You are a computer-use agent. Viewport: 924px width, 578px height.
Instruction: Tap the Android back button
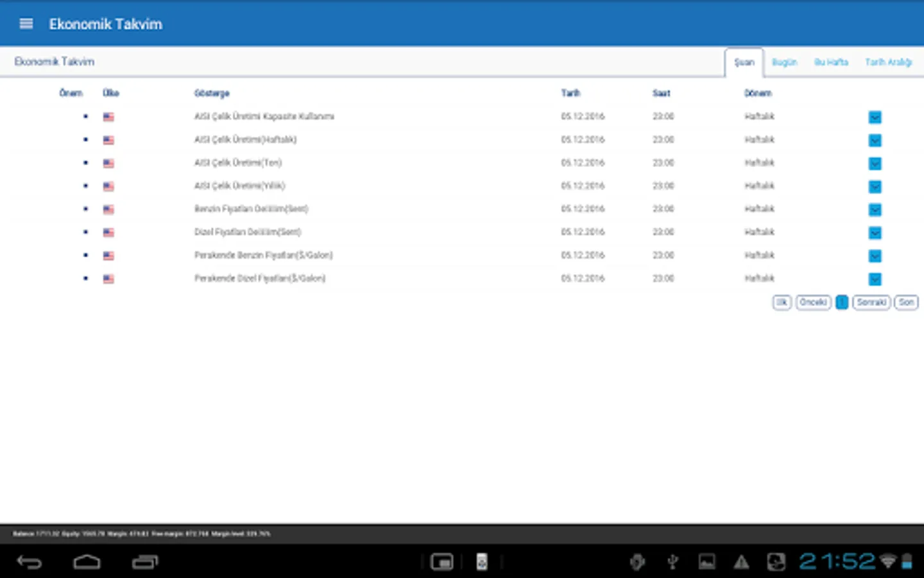pyautogui.click(x=29, y=563)
